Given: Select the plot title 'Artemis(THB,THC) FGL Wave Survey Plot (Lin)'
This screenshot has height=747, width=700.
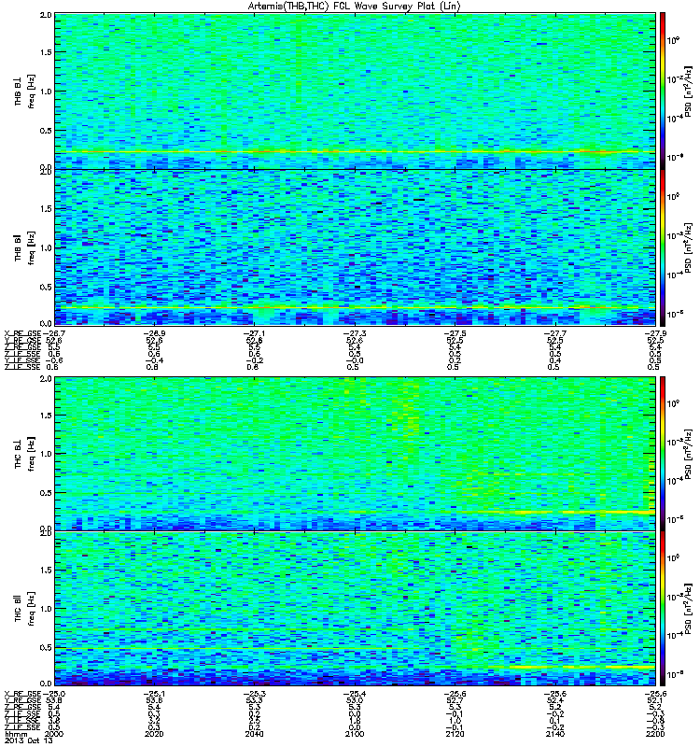Looking at the screenshot, I should point(354,7).
